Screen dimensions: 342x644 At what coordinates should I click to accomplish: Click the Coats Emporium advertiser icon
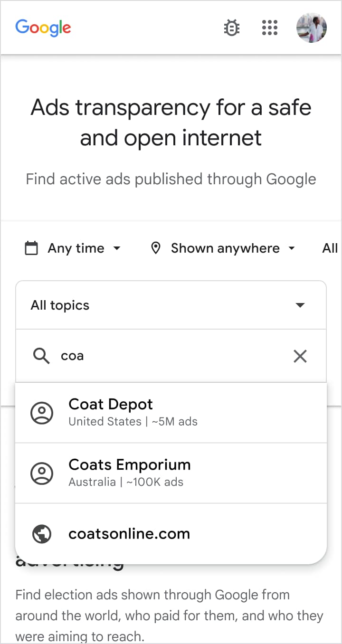pos(42,473)
